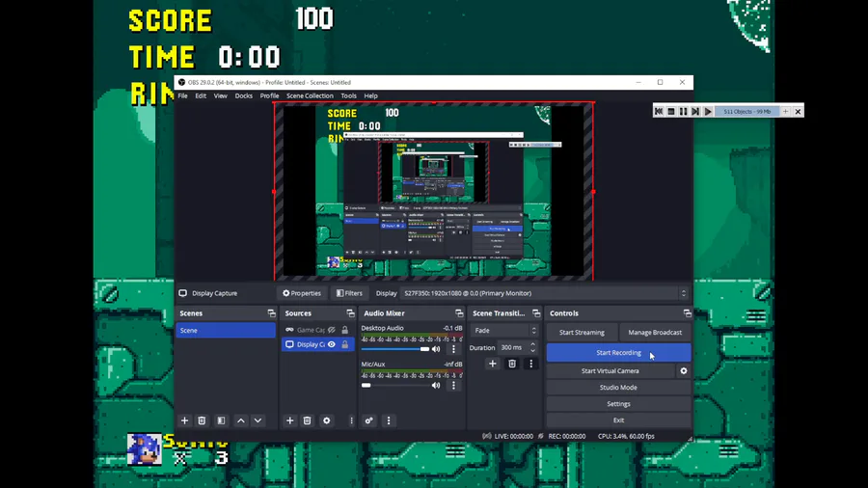Remove transition using trash icon
The image size is (868, 488).
pyautogui.click(x=512, y=364)
